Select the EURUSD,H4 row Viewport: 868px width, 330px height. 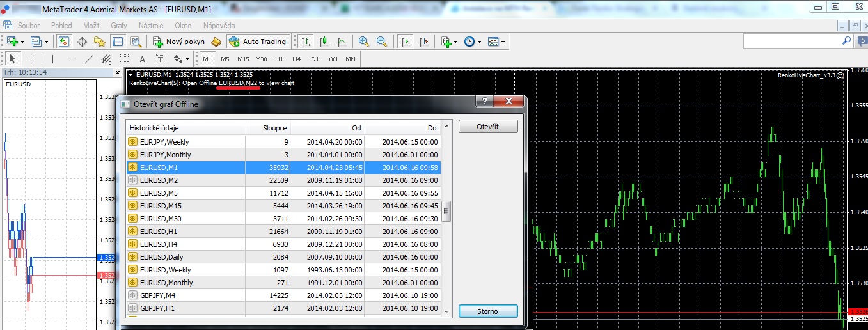click(x=283, y=244)
